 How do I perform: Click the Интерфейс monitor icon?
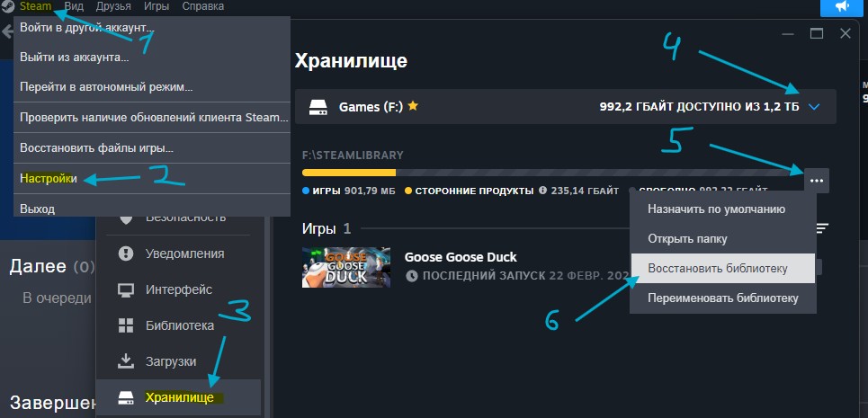[x=126, y=289]
